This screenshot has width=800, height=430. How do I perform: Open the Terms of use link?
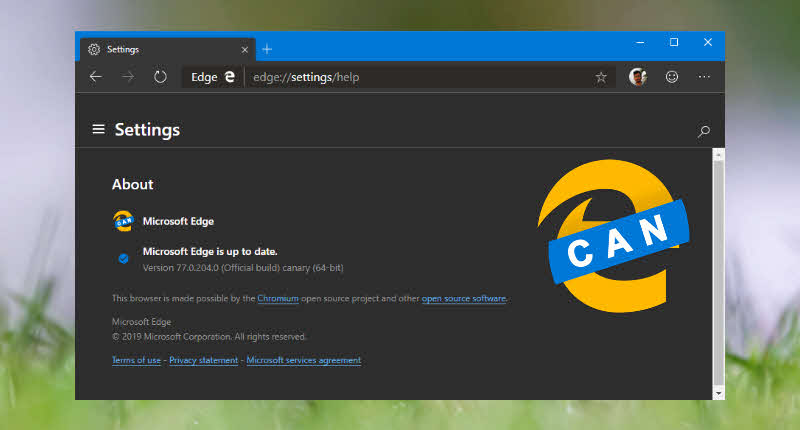click(x=136, y=360)
